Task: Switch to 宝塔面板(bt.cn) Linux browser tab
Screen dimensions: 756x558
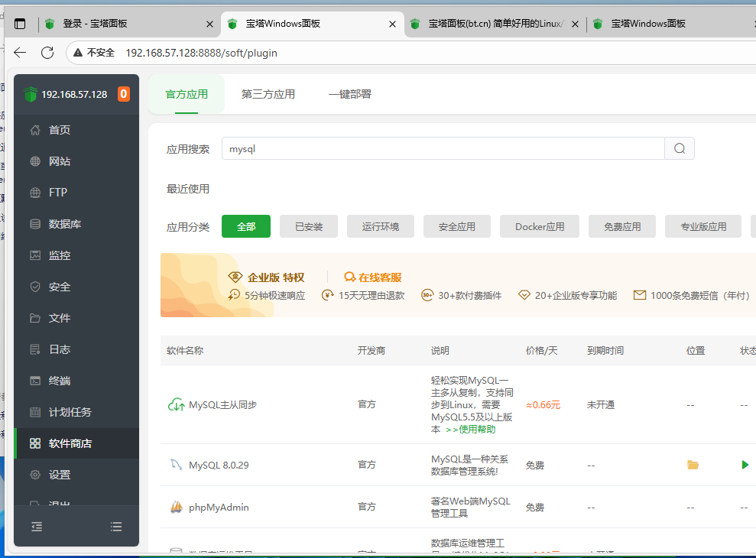Action: 495,24
